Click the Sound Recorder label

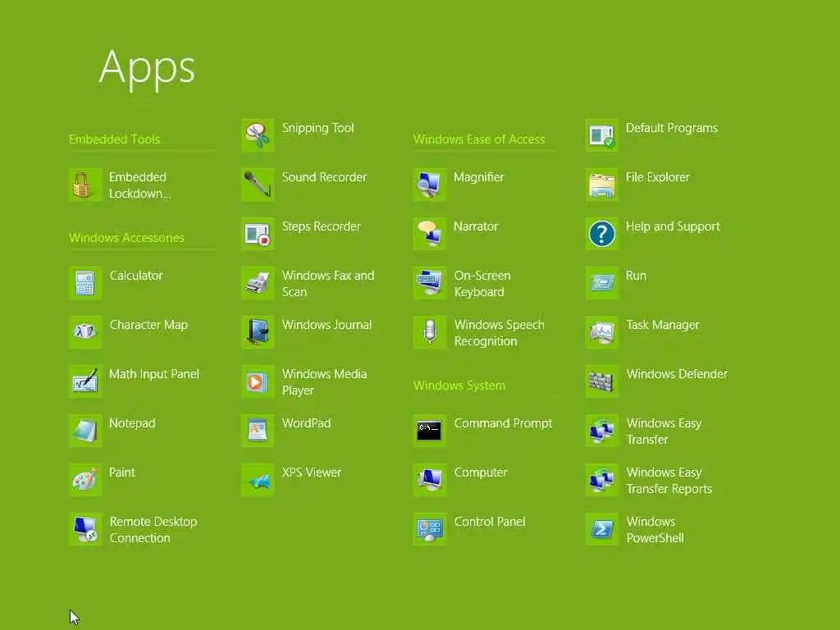[325, 177]
